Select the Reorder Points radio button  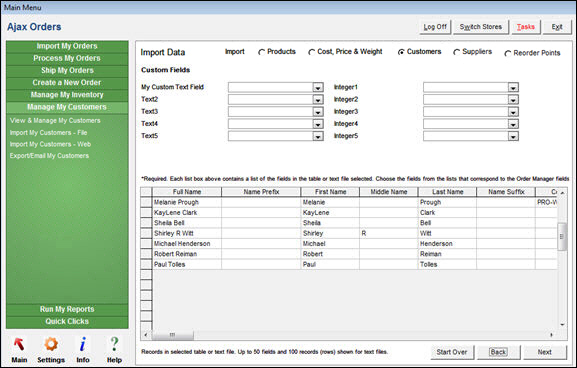click(x=508, y=54)
